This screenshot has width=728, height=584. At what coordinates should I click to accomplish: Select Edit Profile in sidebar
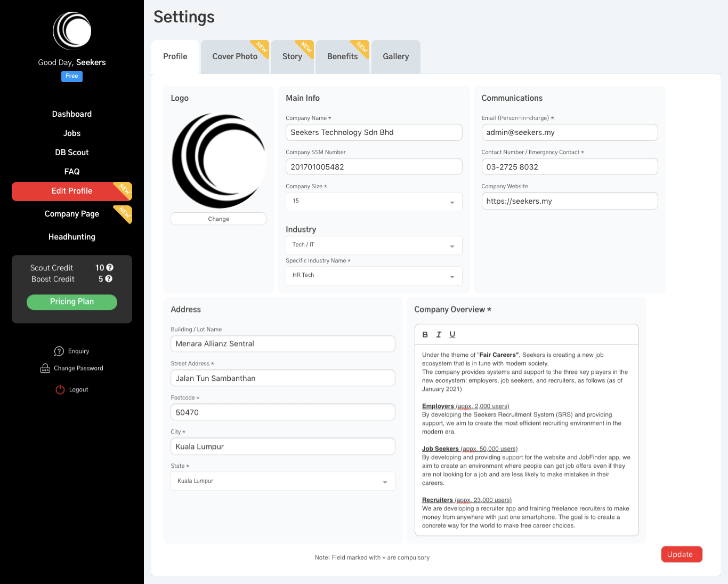coord(72,191)
